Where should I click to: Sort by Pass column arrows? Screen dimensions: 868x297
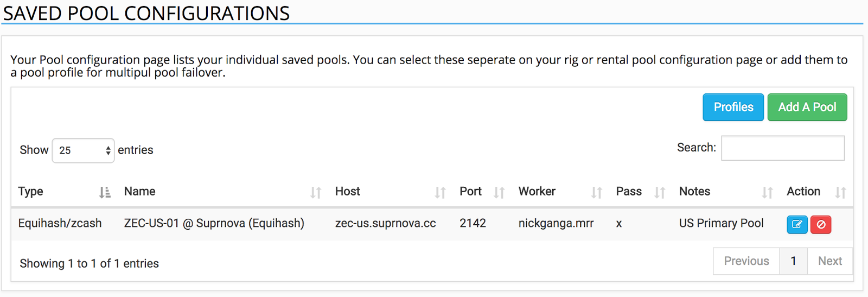coord(660,192)
